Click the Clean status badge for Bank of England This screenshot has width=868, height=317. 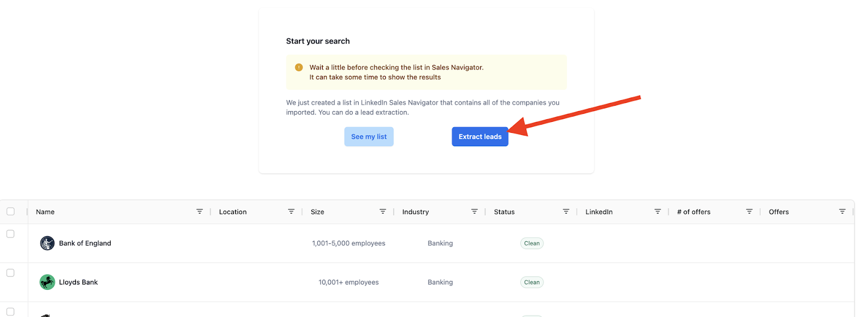click(532, 243)
